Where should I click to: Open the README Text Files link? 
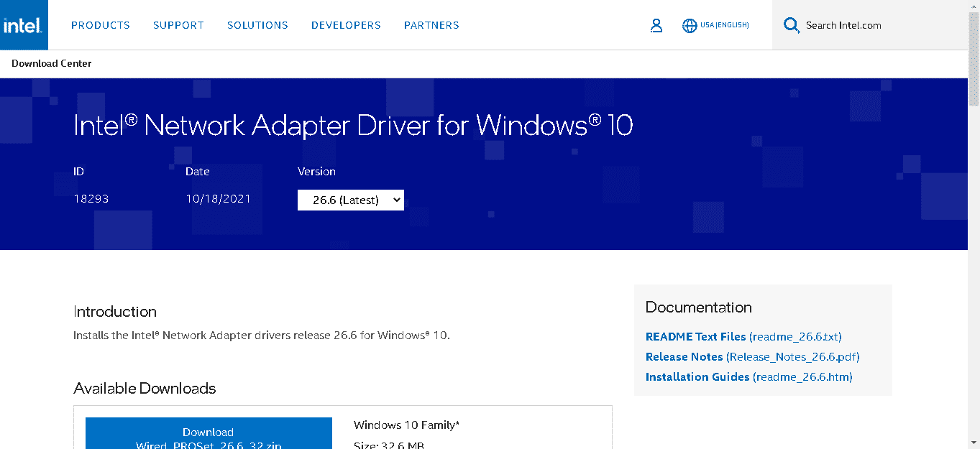click(743, 337)
